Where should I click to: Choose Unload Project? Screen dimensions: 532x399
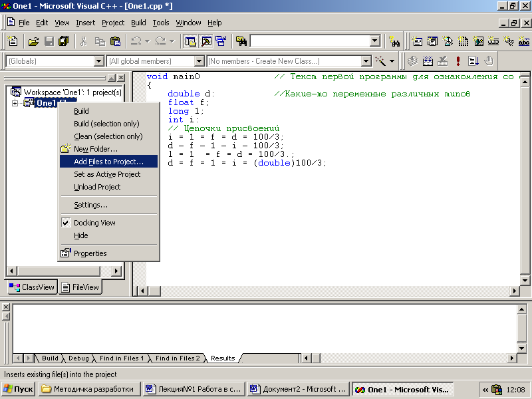coord(108,187)
